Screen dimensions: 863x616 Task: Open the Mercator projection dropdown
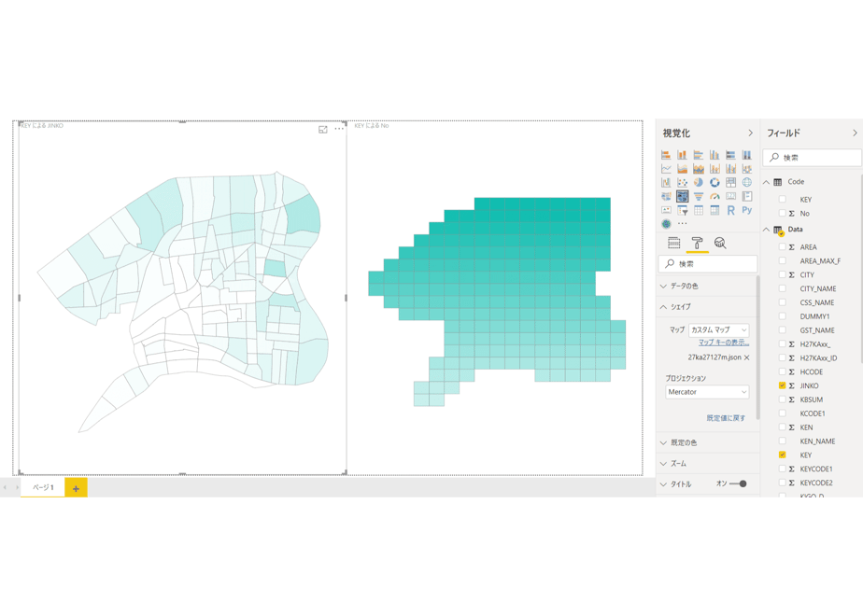pyautogui.click(x=707, y=392)
